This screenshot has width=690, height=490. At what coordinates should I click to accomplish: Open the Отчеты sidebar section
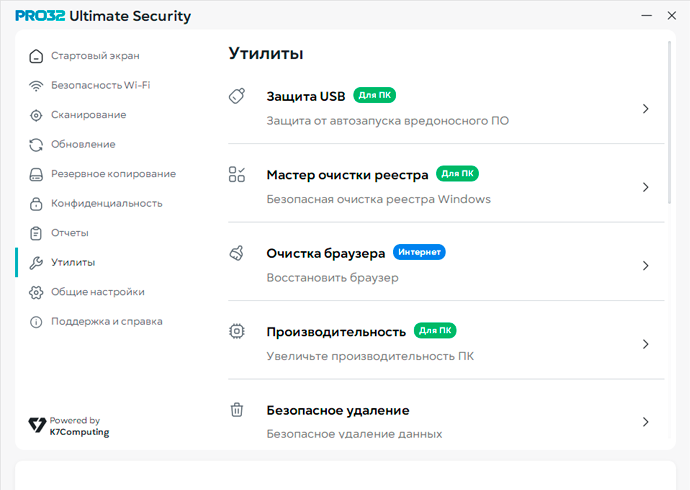pos(70,233)
